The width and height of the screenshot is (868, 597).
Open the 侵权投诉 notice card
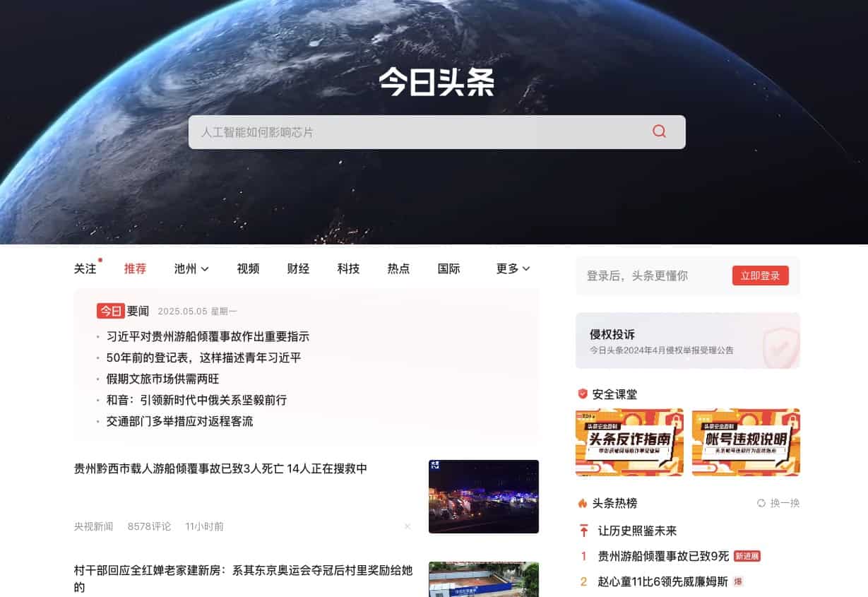click(x=687, y=341)
